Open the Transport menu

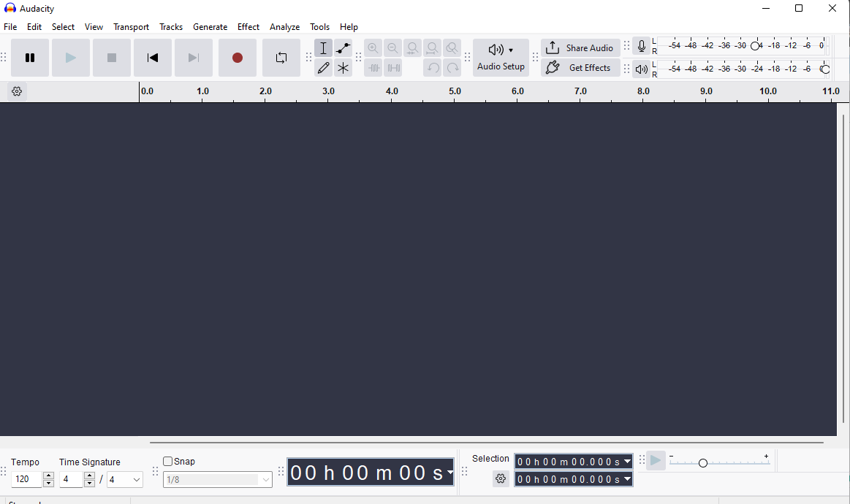131,26
